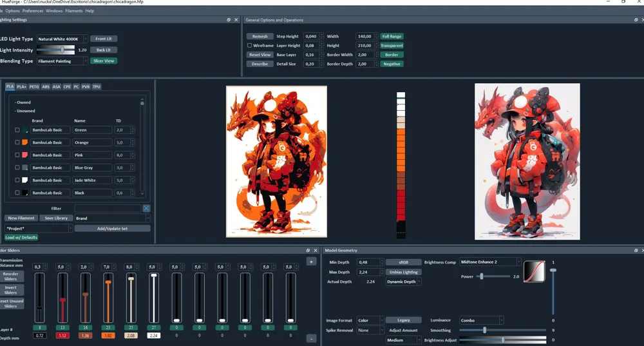The width and height of the screenshot is (644, 346).
Task: Switch to the PETG filament tab
Action: tap(34, 87)
